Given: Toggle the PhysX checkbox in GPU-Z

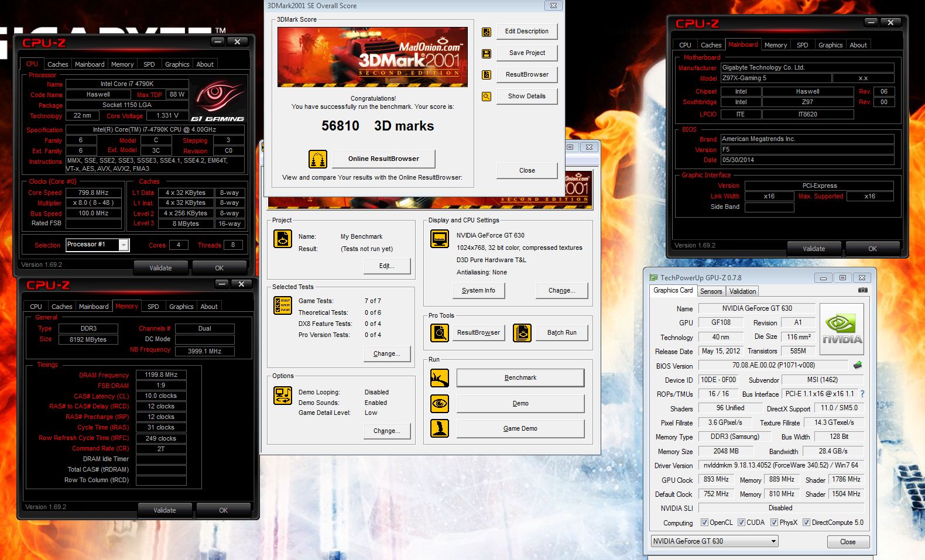Looking at the screenshot, I should (x=774, y=523).
